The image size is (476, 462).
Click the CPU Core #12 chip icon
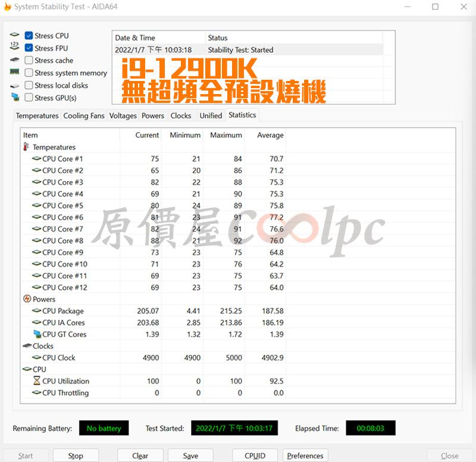[37, 287]
